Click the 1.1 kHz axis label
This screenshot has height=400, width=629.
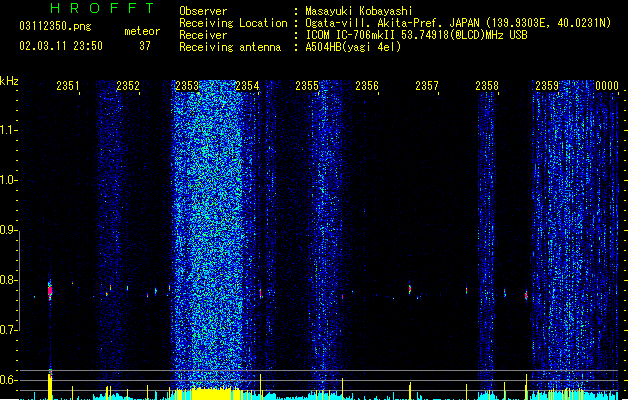pos(8,130)
